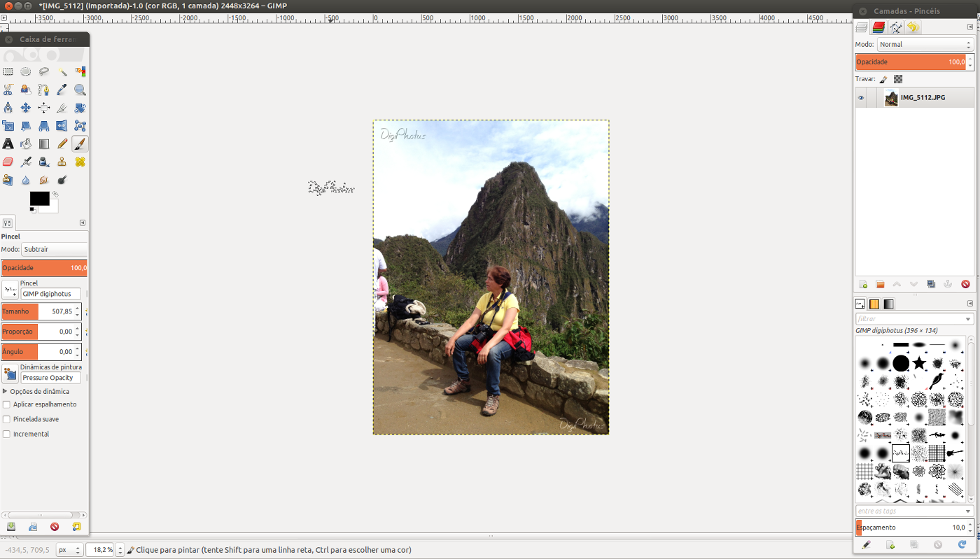Select the Text tool
The width and height of the screenshot is (980, 559).
[x=8, y=144]
